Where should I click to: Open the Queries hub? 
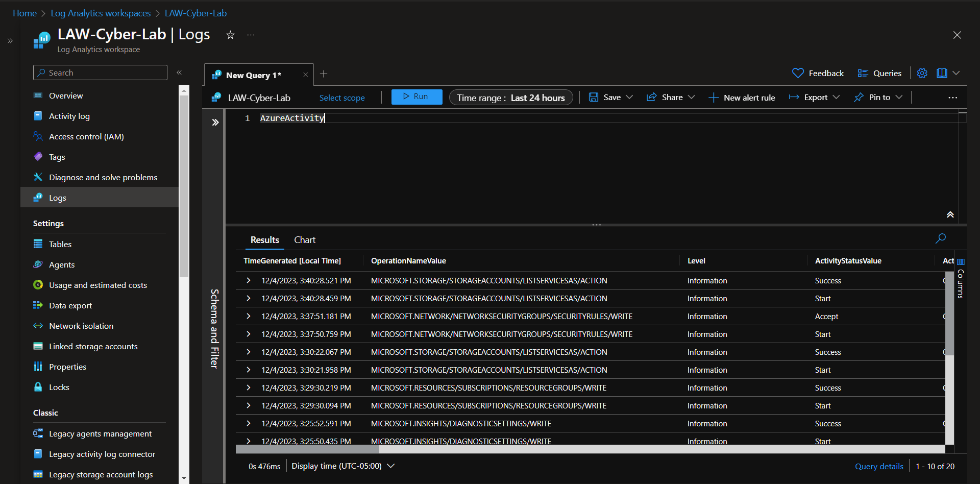(x=879, y=73)
